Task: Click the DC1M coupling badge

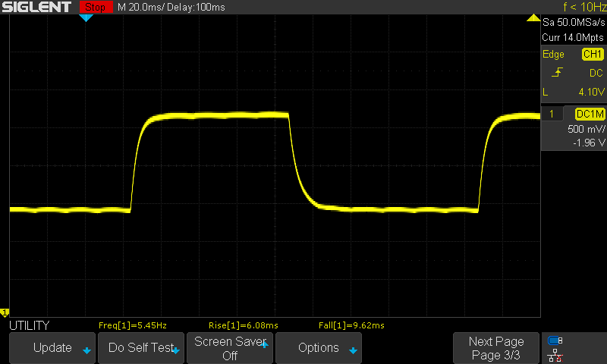Action: click(590, 114)
